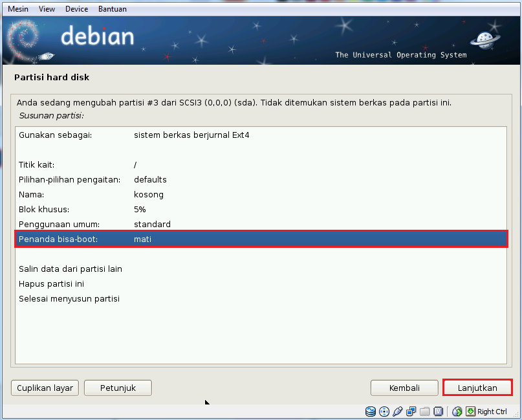The image size is (522, 420).
Task: Select the Pilihan-pilihan pengaitan defaults row
Action: pyautogui.click(x=261, y=179)
